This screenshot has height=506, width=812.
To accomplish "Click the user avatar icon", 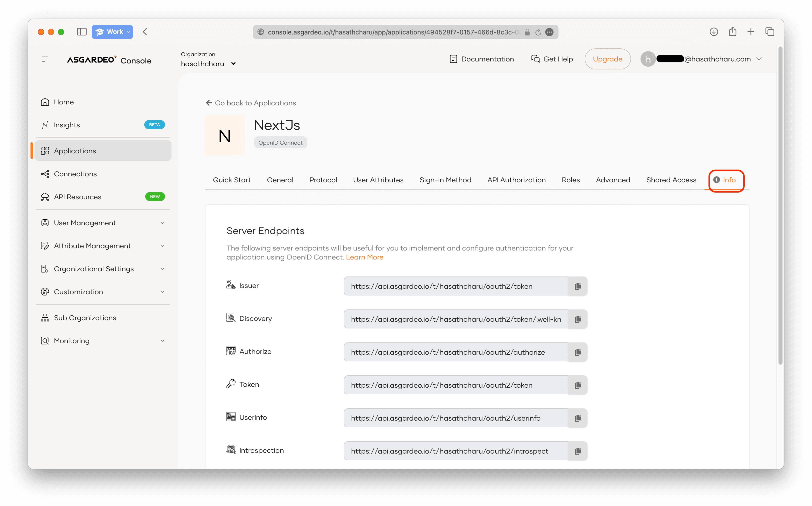I will click(647, 59).
